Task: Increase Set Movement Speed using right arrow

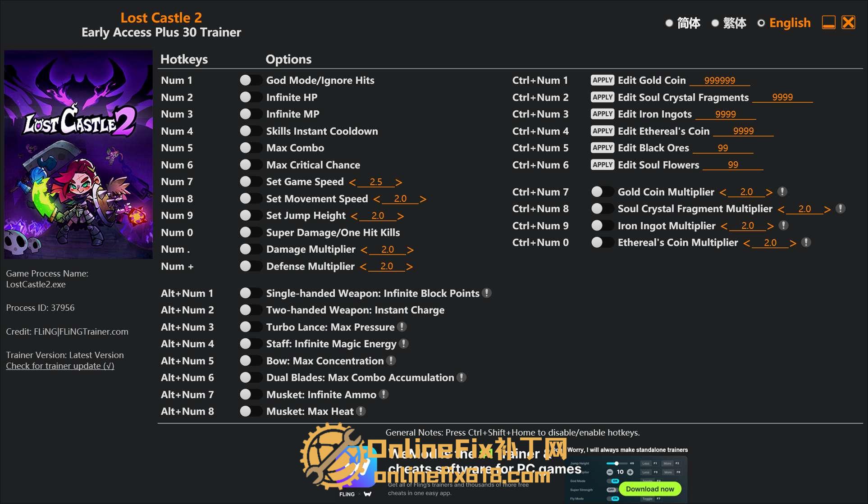Action: (423, 199)
